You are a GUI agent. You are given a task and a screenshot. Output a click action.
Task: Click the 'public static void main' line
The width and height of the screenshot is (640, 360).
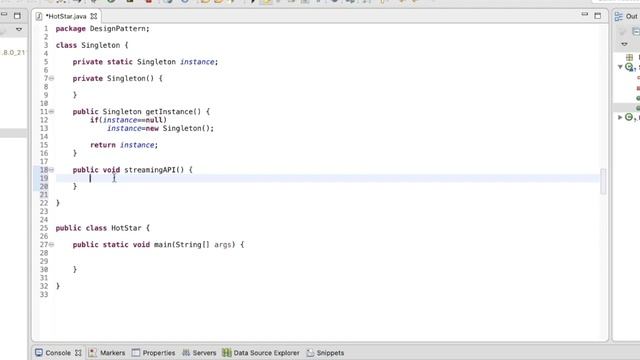pyautogui.click(x=158, y=244)
